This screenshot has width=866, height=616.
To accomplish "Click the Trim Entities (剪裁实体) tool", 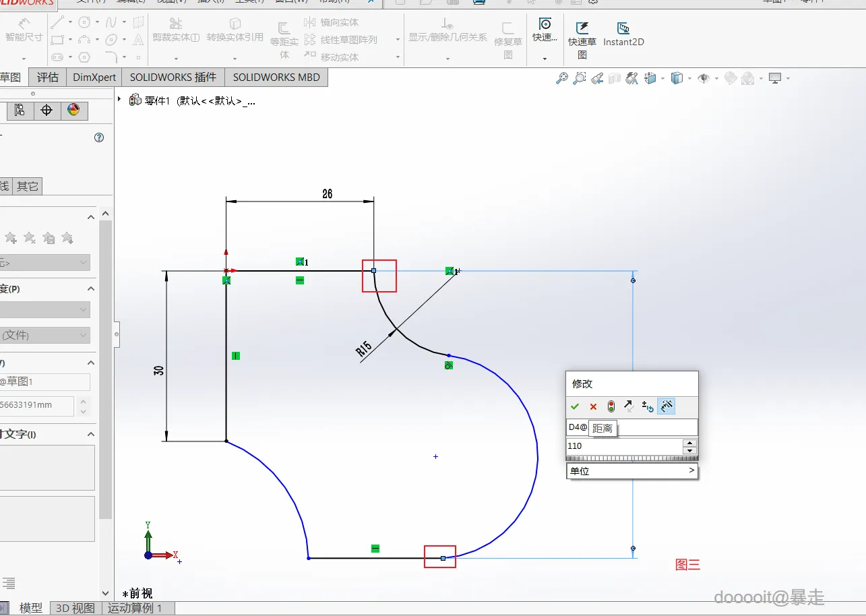I will [x=176, y=31].
